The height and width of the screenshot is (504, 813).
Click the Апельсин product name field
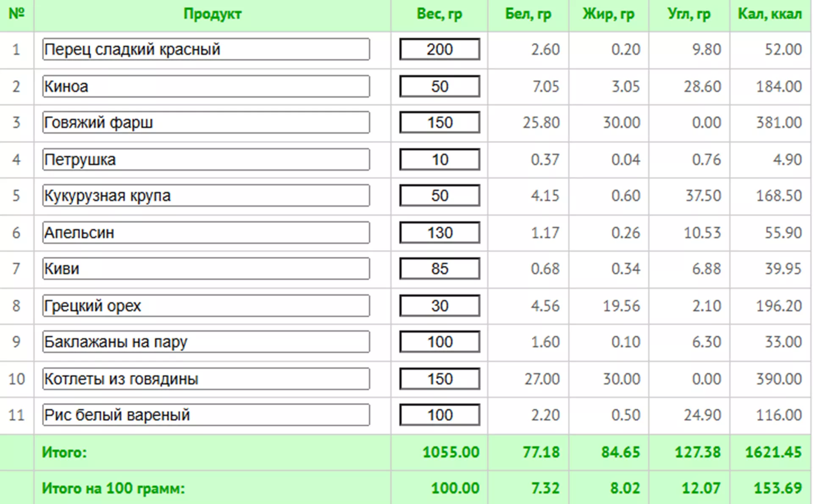coord(206,233)
